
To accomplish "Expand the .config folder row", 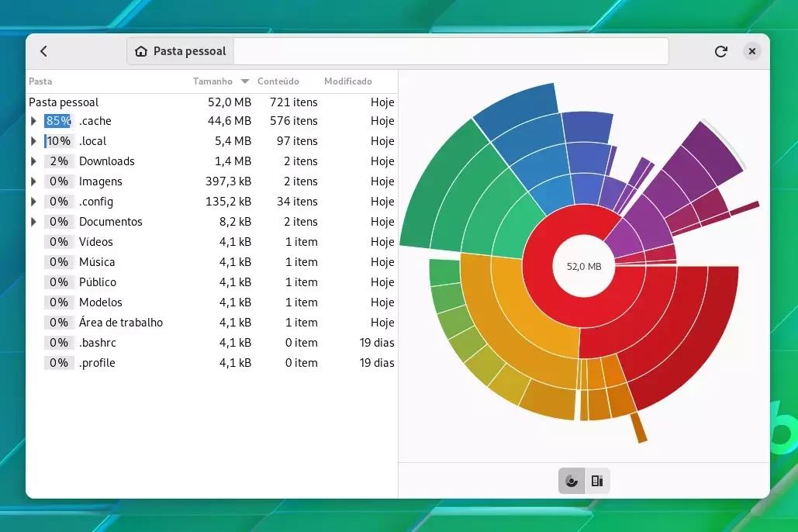I will [33, 202].
